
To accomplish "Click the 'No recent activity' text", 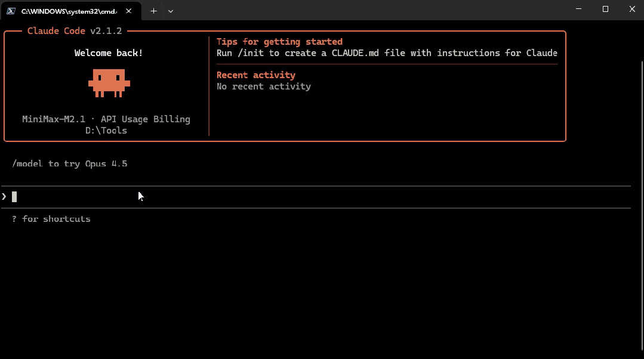I will coord(264,86).
